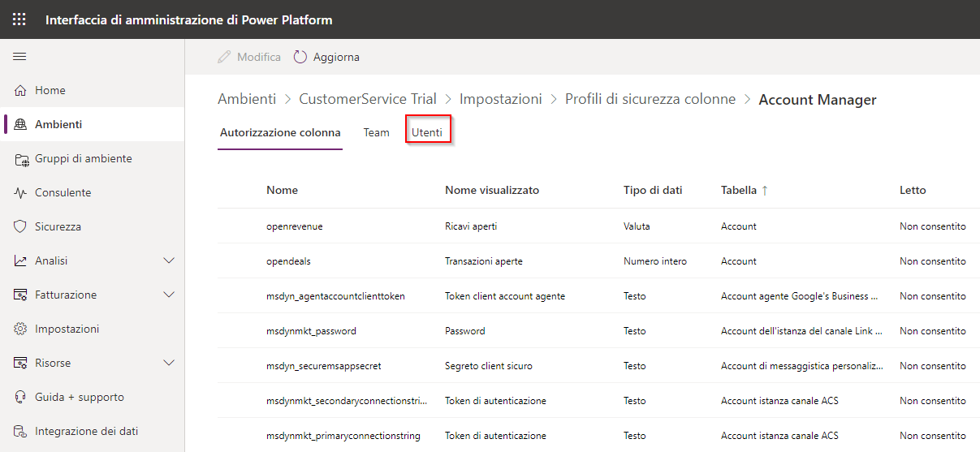Sort by the Nome column header

pyautogui.click(x=282, y=190)
